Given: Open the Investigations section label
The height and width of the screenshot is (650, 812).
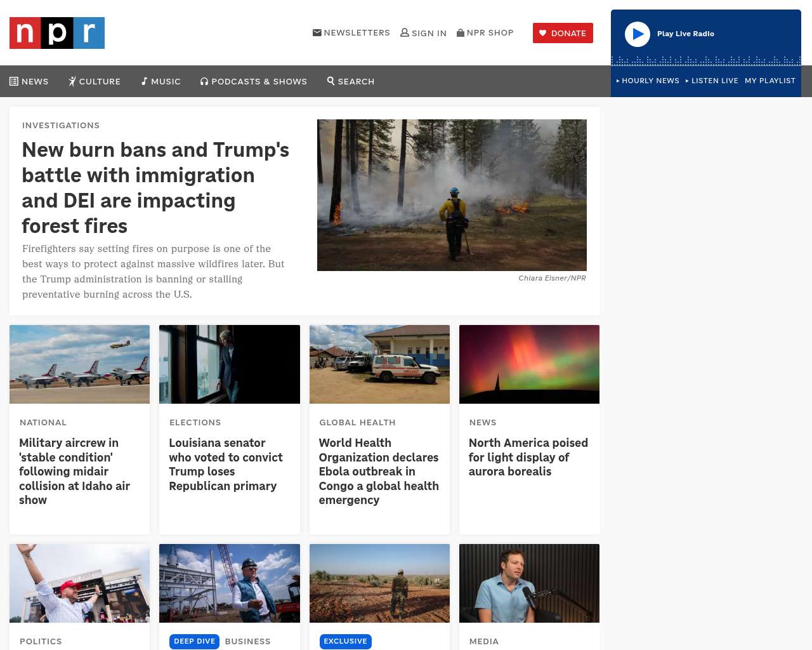Looking at the screenshot, I should (x=61, y=125).
